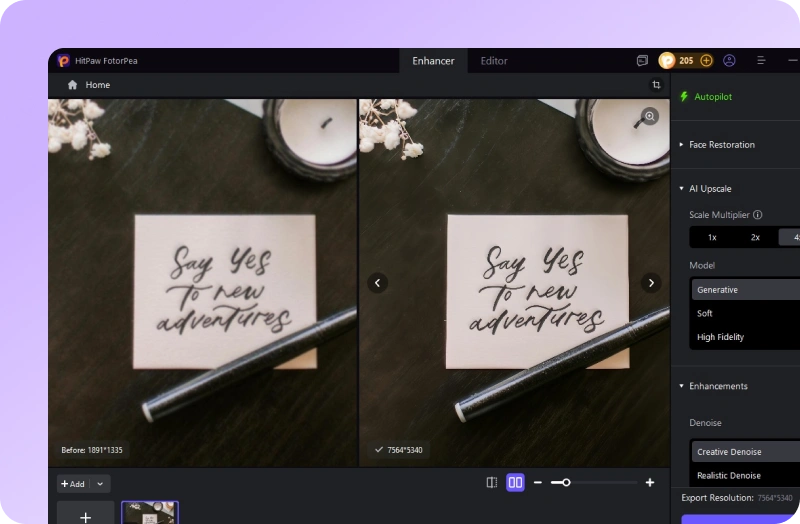Image resolution: width=800 pixels, height=524 pixels.
Task: Click the Add button
Action: [73, 484]
